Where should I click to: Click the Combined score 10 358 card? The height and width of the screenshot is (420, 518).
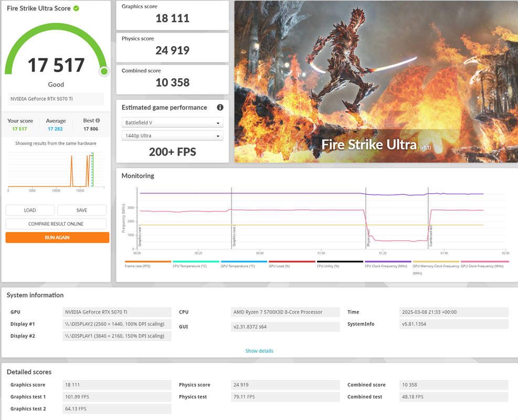[x=173, y=79]
